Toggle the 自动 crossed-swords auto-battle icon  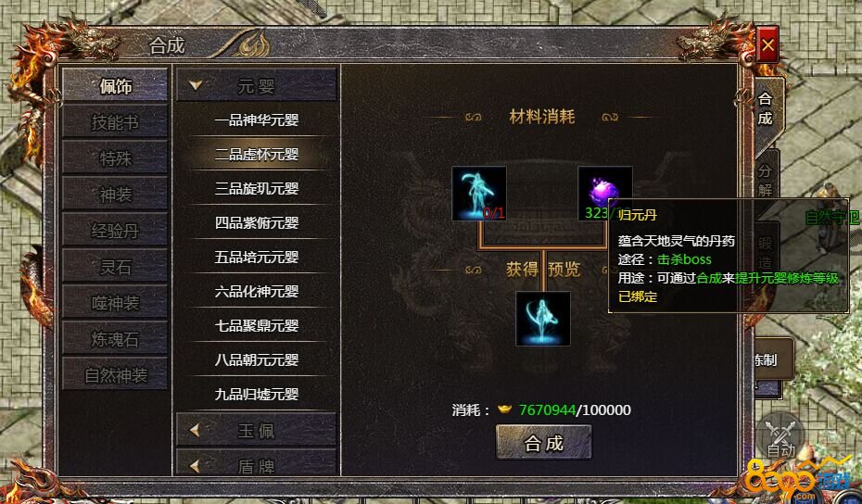tap(781, 435)
